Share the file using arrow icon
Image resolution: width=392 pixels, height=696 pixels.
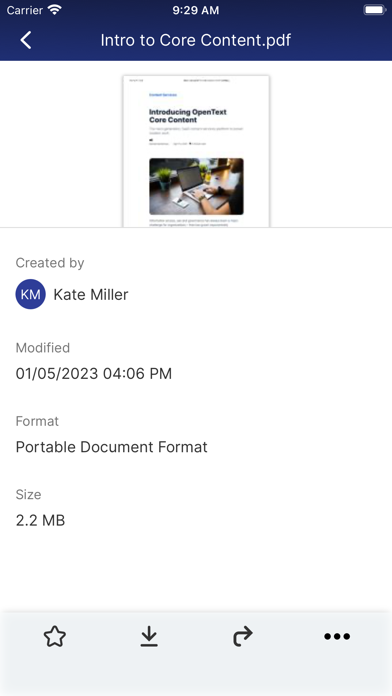243,637
